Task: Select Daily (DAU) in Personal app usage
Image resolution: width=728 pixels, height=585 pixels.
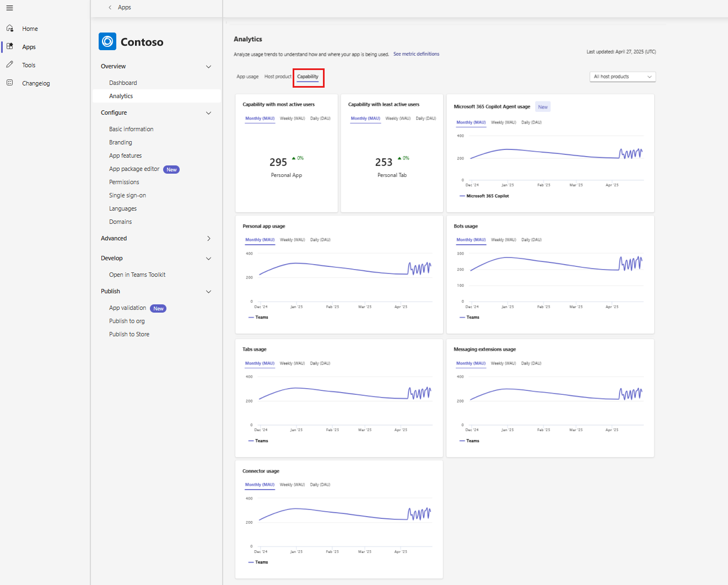Action: coord(320,240)
